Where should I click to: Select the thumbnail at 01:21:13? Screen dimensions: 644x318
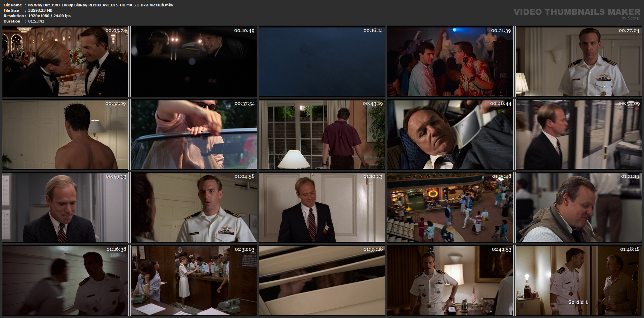pos(578,207)
